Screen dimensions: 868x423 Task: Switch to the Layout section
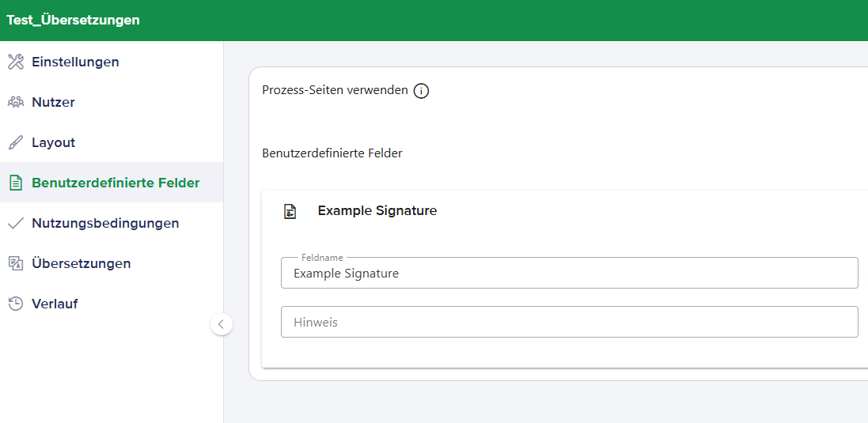click(x=53, y=142)
